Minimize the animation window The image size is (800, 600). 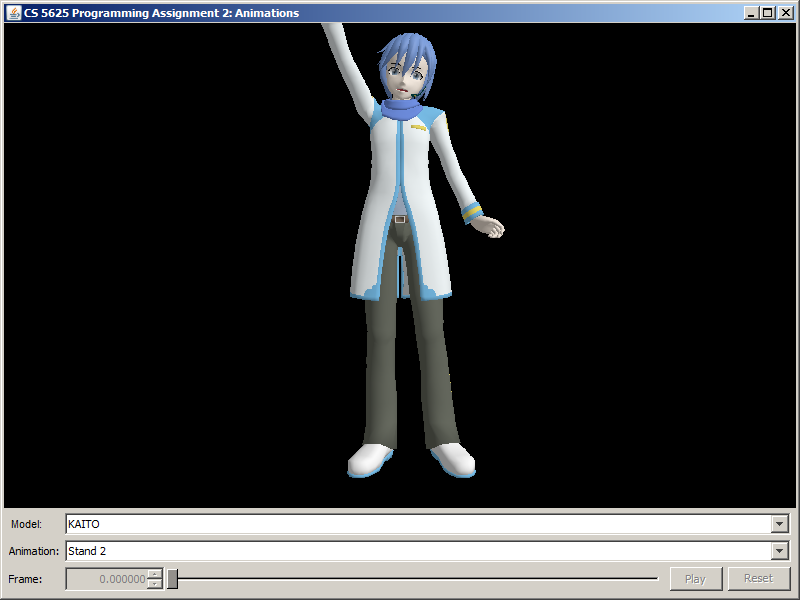coord(751,13)
